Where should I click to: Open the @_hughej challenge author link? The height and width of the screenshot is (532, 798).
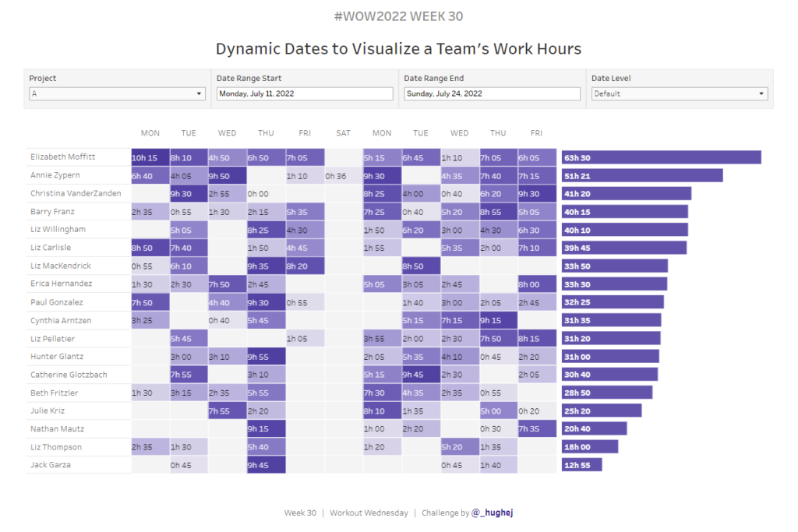click(x=492, y=513)
